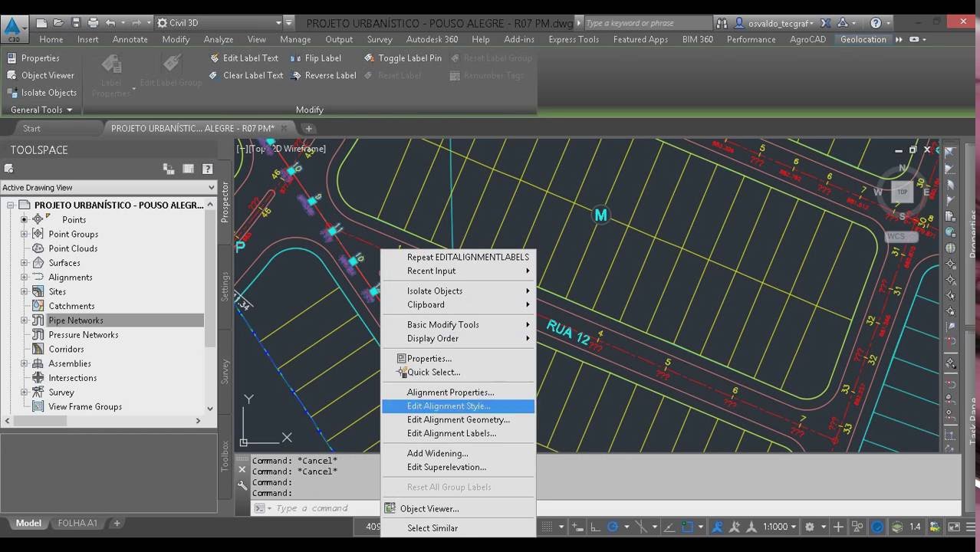980x552 pixels.
Task: Click the new tab plus button beside file tabs
Action: click(x=308, y=128)
